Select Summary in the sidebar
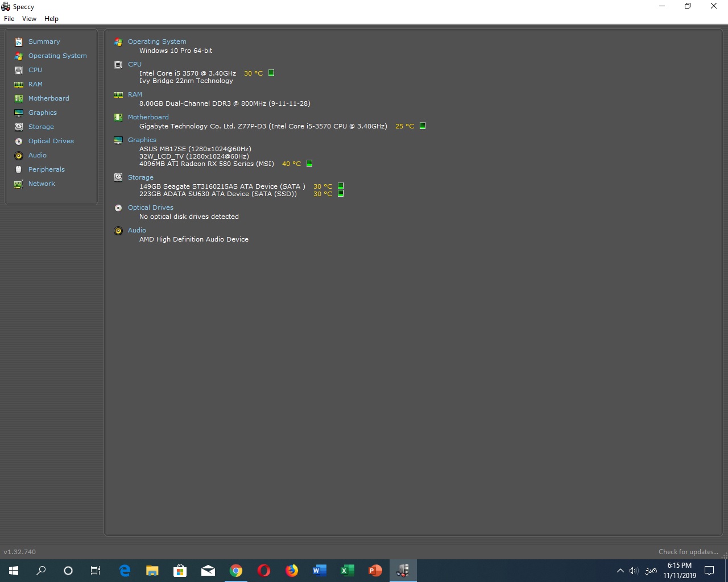The image size is (728, 582). pos(44,41)
